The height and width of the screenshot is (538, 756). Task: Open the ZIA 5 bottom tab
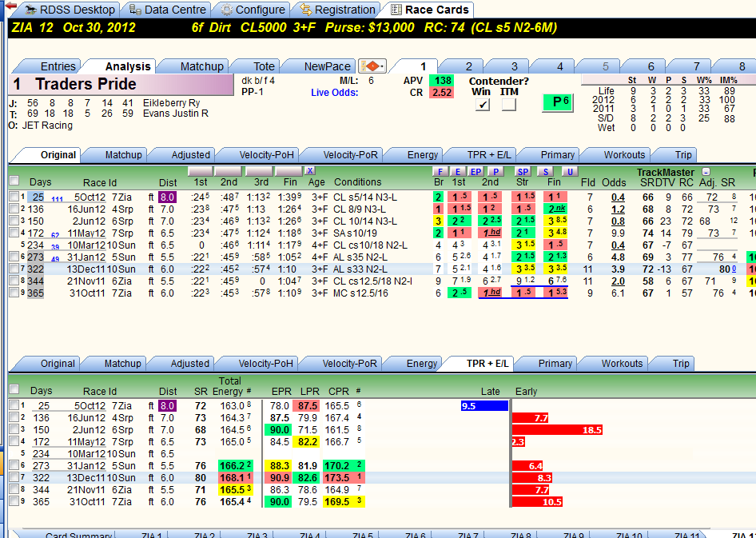pyautogui.click(x=363, y=535)
